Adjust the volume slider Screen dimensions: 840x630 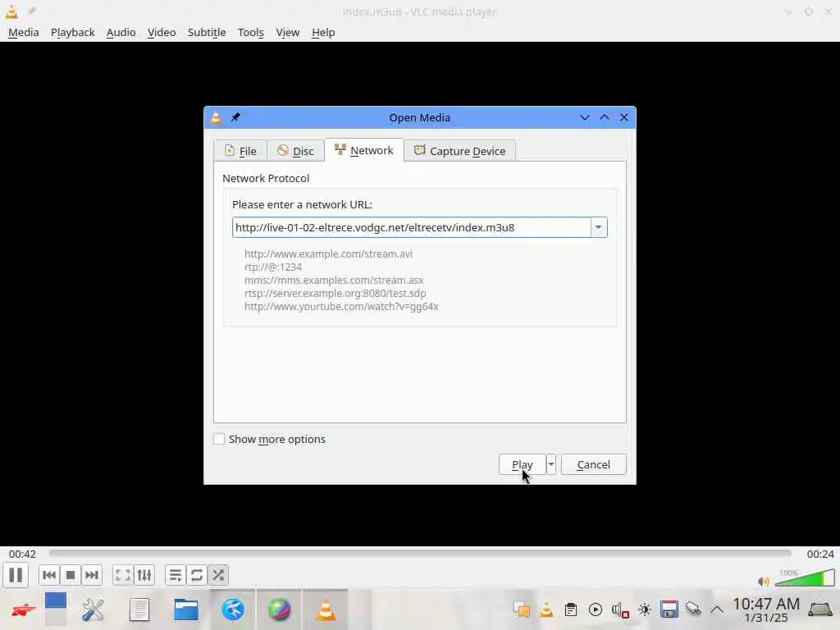pos(805,577)
